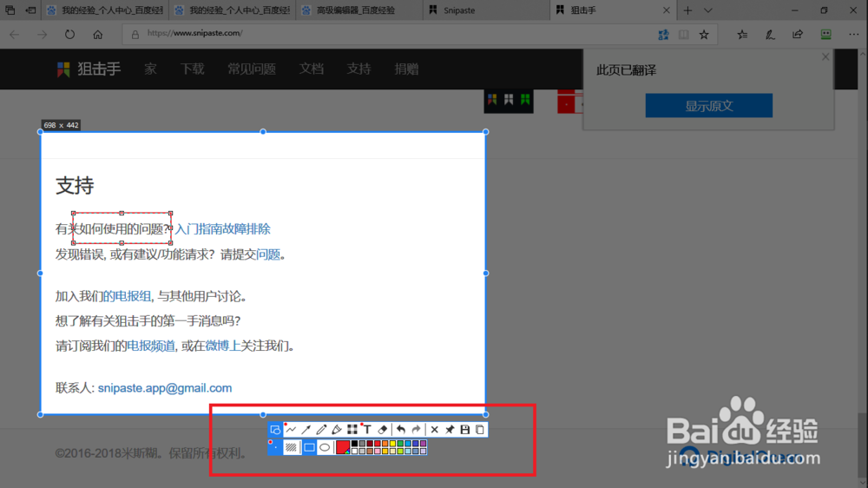Select the pencil drawing tool
Image resolution: width=868 pixels, height=488 pixels.
[322, 430]
